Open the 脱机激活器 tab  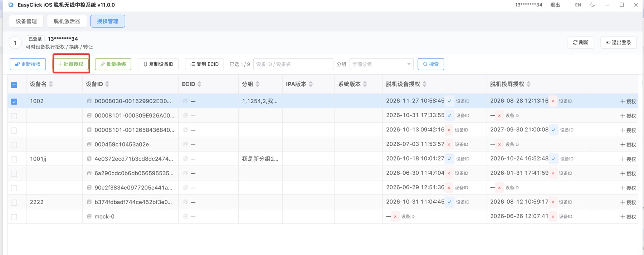tap(67, 21)
